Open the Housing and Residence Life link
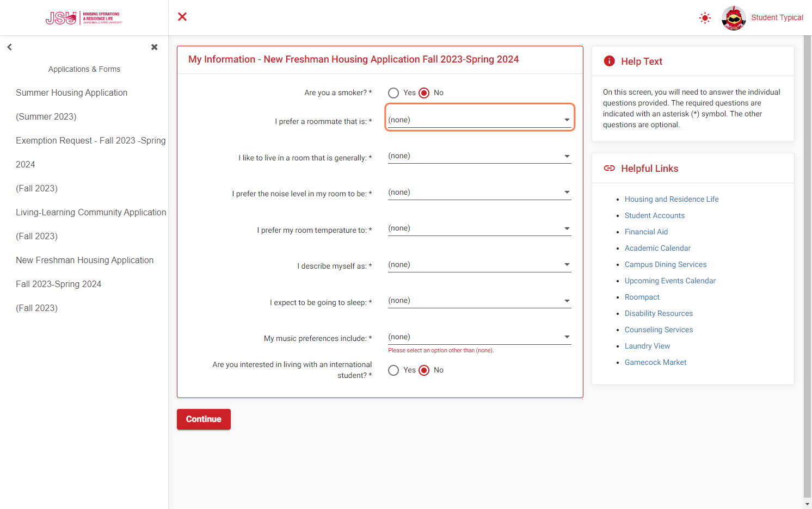This screenshot has width=812, height=509. pos(672,199)
